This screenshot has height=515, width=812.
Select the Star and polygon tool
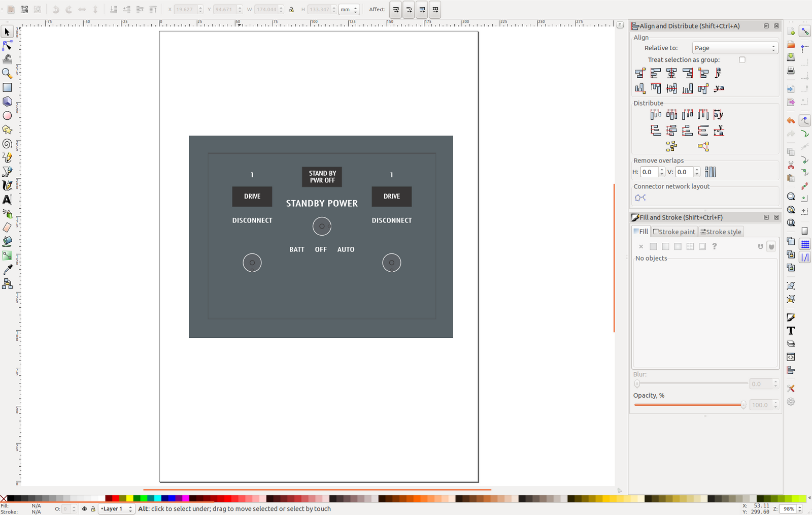coord(7,130)
